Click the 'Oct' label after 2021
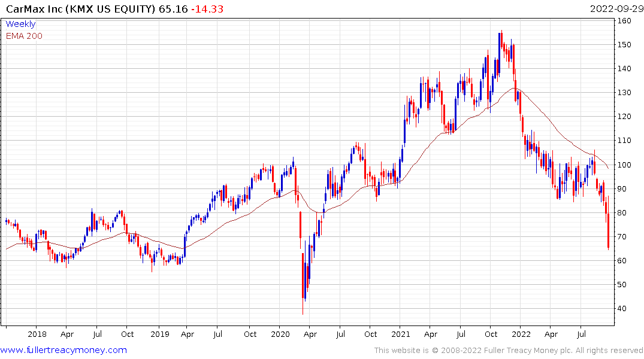This screenshot has height=359, width=644. [491, 334]
